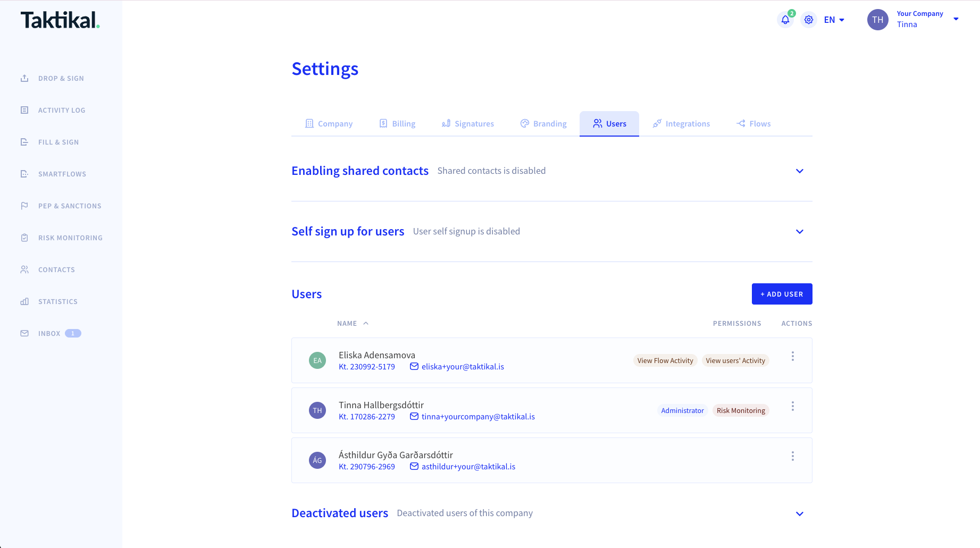Expand Self sign up for users section
The width and height of the screenshot is (980, 548).
pos(800,231)
